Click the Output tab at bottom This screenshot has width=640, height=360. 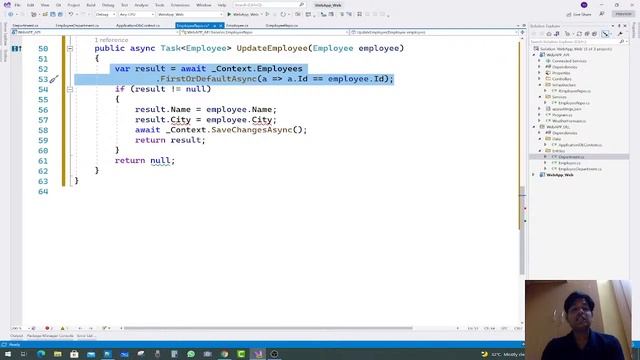17,336
